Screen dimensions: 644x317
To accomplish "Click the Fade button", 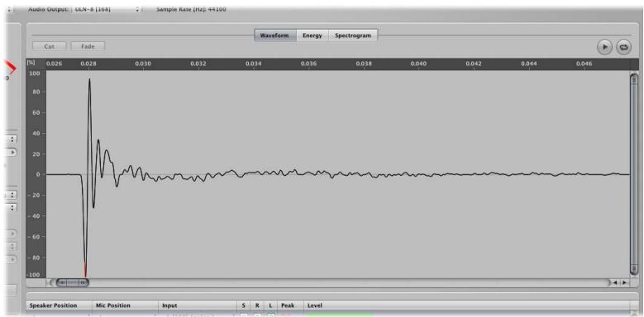I will [88, 47].
